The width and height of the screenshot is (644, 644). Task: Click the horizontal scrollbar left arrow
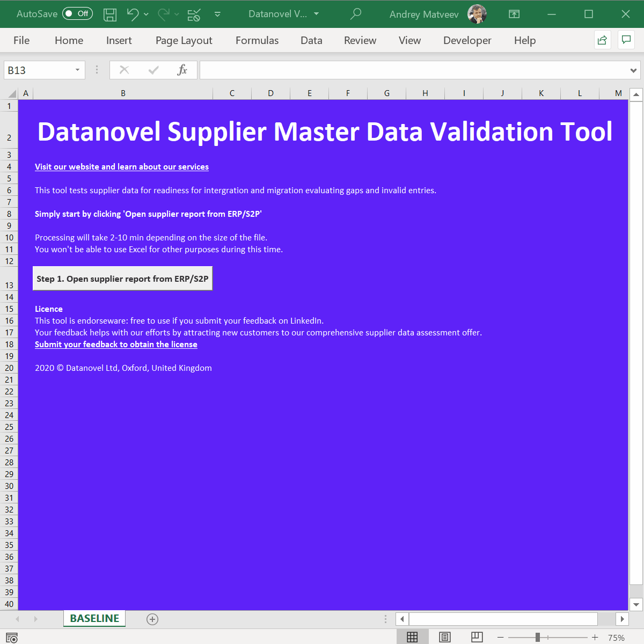coord(402,619)
